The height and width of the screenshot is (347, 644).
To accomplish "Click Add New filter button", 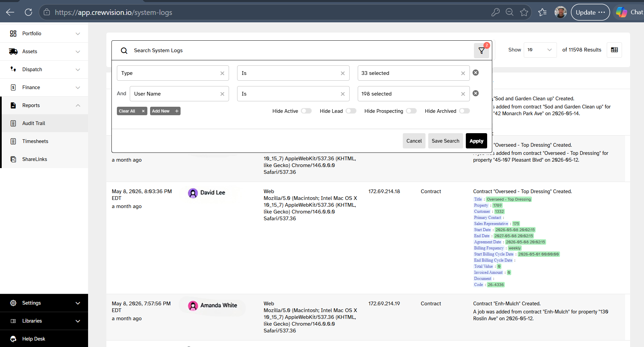I will (165, 111).
